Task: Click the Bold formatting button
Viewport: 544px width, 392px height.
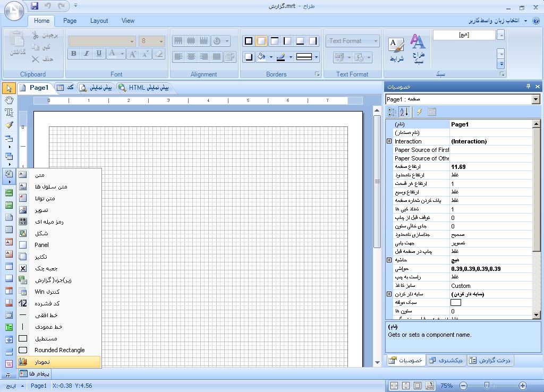Action: pos(73,54)
